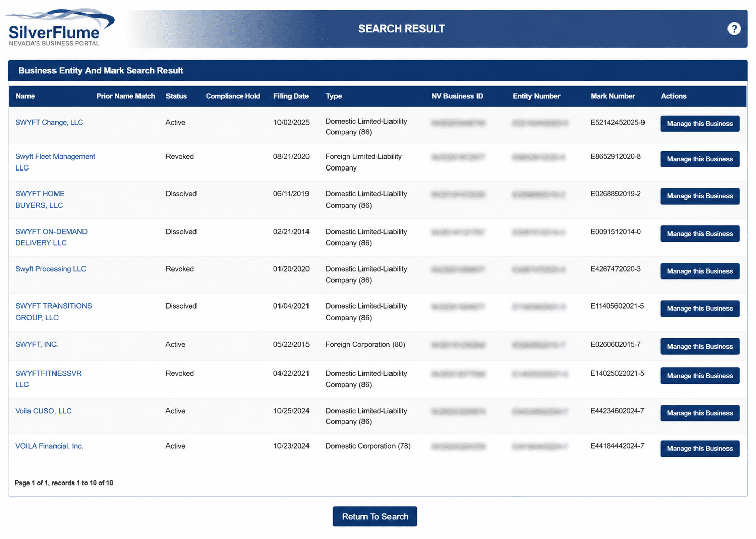Click the NV Business ID column header

point(457,96)
